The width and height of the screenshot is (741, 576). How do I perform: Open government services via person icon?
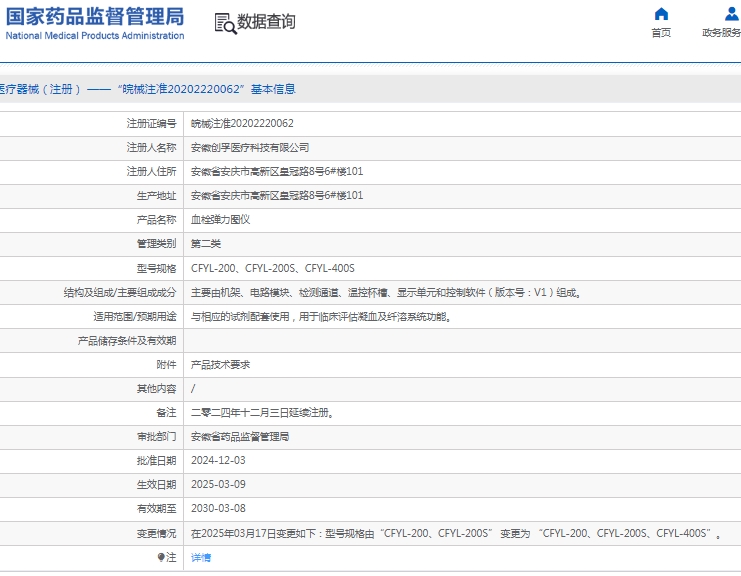click(731, 14)
